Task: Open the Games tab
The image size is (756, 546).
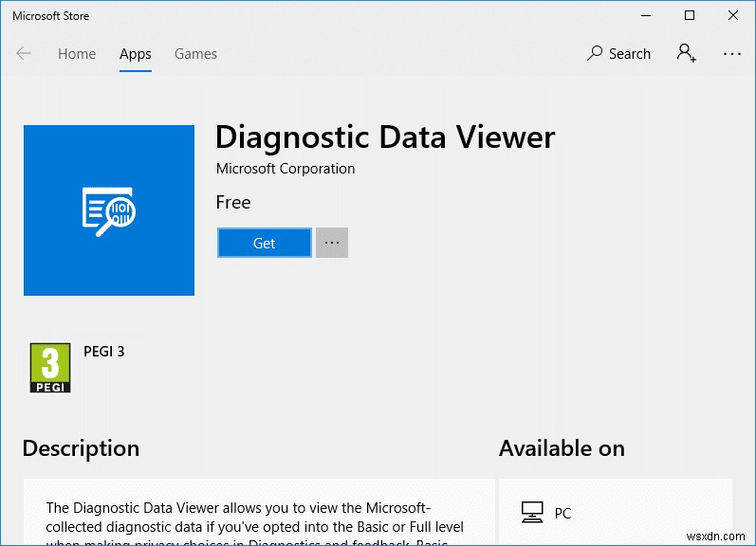Action: coord(195,54)
